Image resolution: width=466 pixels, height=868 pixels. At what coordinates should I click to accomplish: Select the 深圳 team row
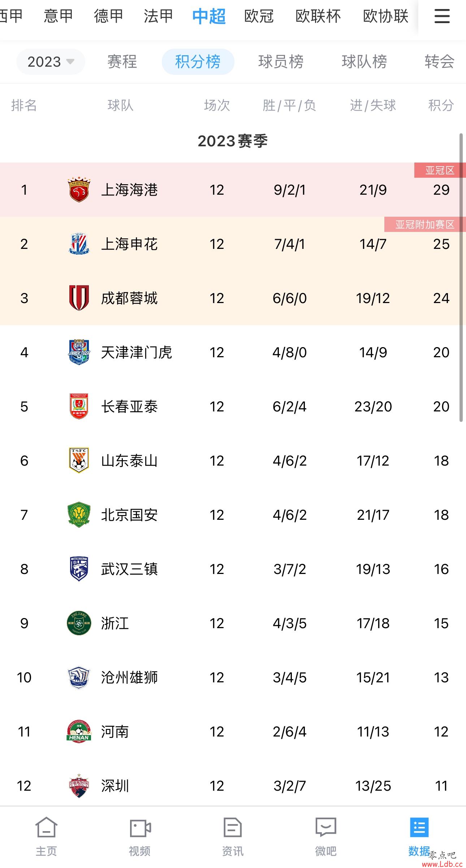click(x=233, y=786)
